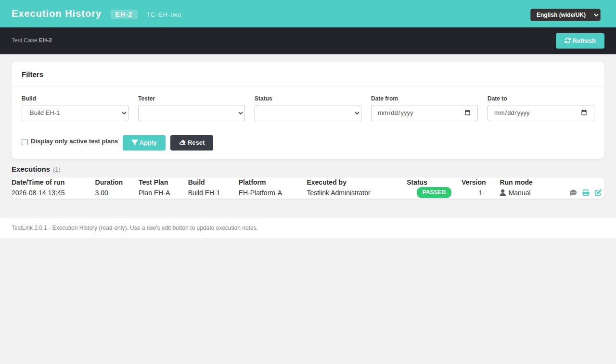Viewport: 616px width, 364px height.
Task: Click the TestLink 2.0.1 footer text
Action: pyautogui.click(x=135, y=228)
